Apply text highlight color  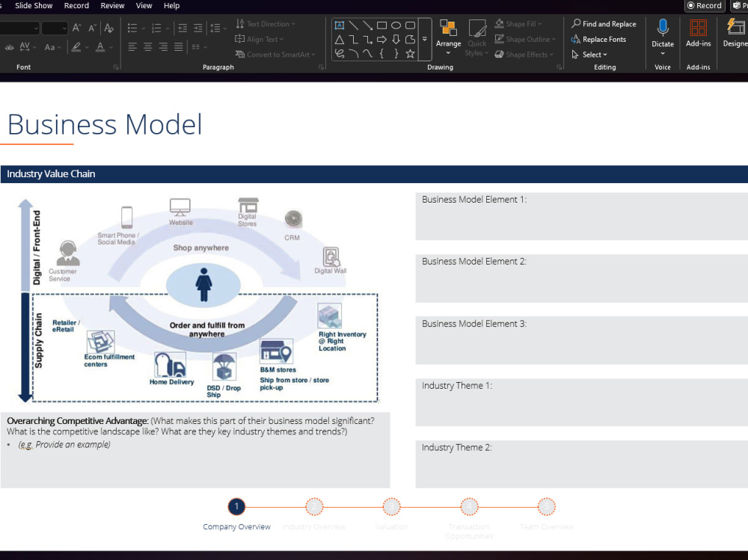pyautogui.click(x=76, y=47)
